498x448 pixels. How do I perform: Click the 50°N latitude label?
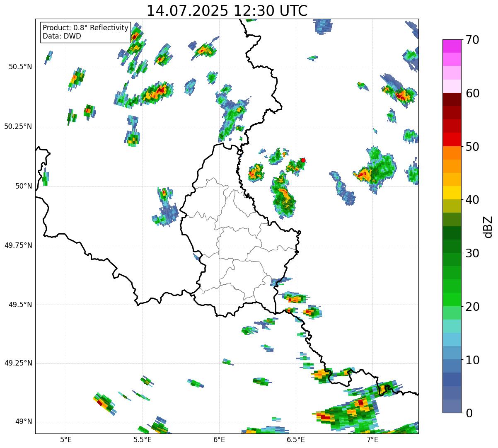(x=24, y=186)
